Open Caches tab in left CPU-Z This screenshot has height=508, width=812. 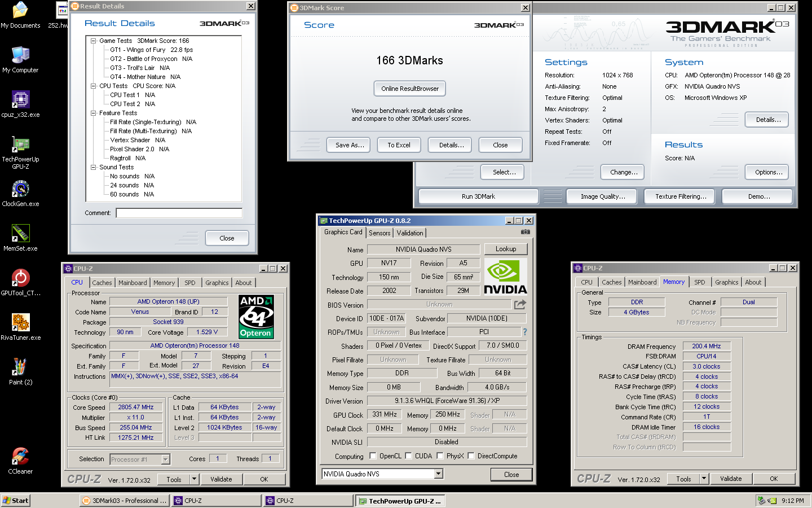pos(102,283)
